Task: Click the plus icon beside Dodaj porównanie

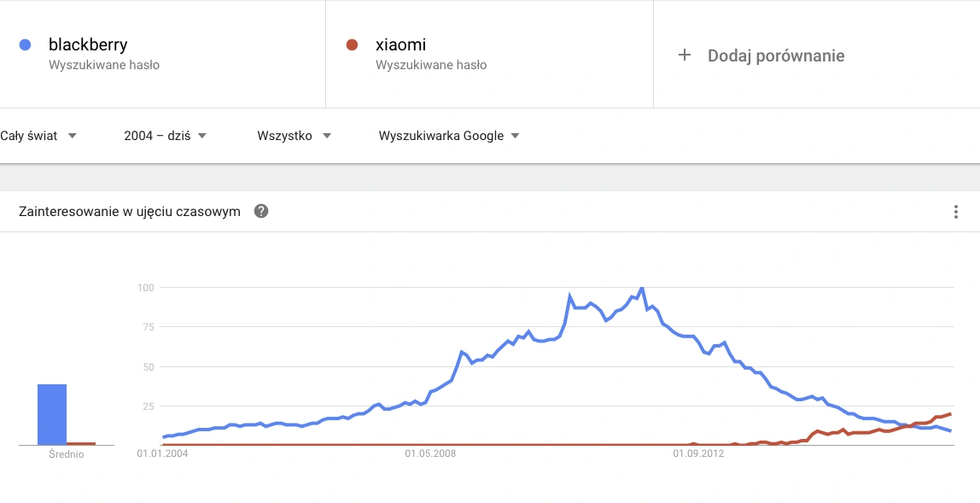Action: tap(685, 55)
